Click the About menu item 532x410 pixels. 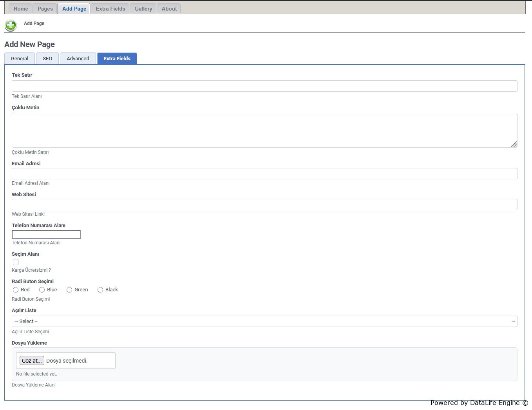169,9
